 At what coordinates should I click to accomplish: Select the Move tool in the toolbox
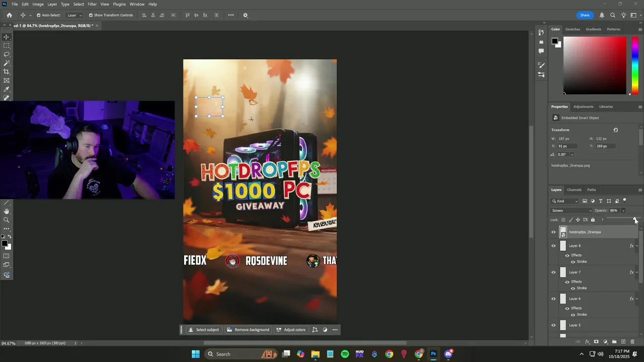7,37
